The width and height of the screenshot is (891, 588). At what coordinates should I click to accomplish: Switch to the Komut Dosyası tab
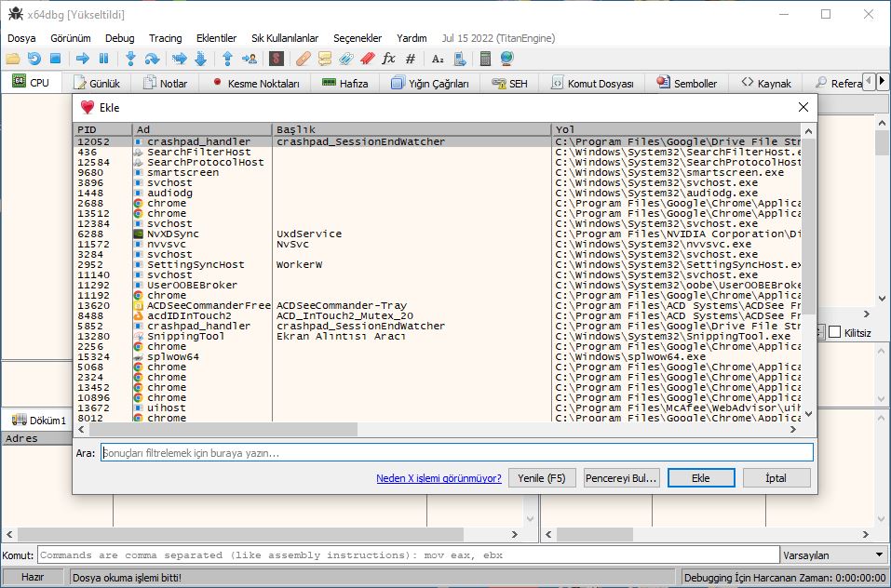click(593, 84)
